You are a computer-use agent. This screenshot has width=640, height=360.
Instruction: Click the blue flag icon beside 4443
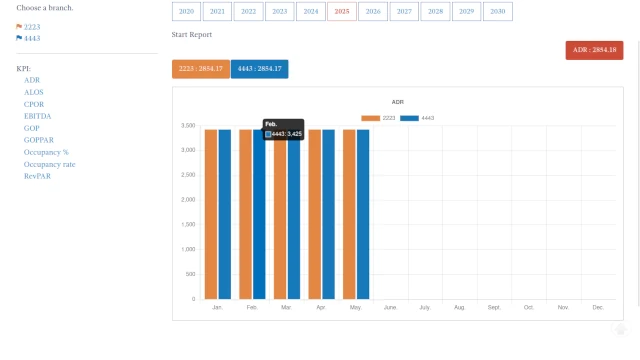(x=19, y=38)
